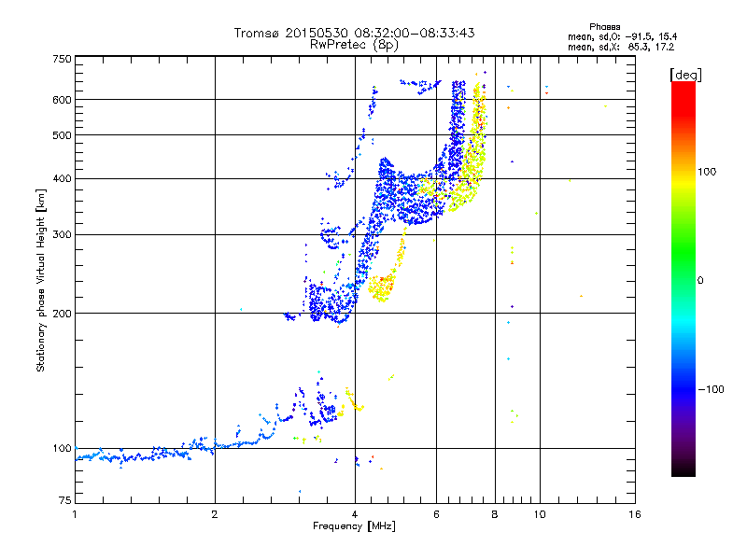Click the 'RwPretec (8p)' subtitle
This screenshot has width=747, height=560.
pyautogui.click(x=354, y=45)
